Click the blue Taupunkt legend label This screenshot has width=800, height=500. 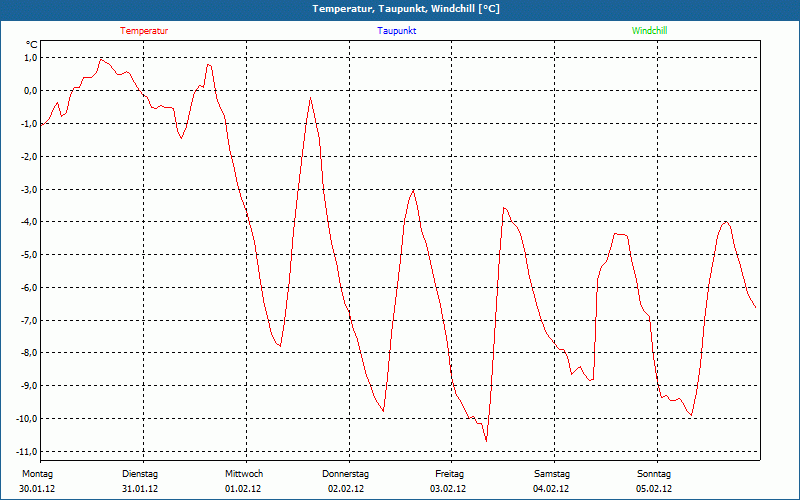tap(397, 31)
